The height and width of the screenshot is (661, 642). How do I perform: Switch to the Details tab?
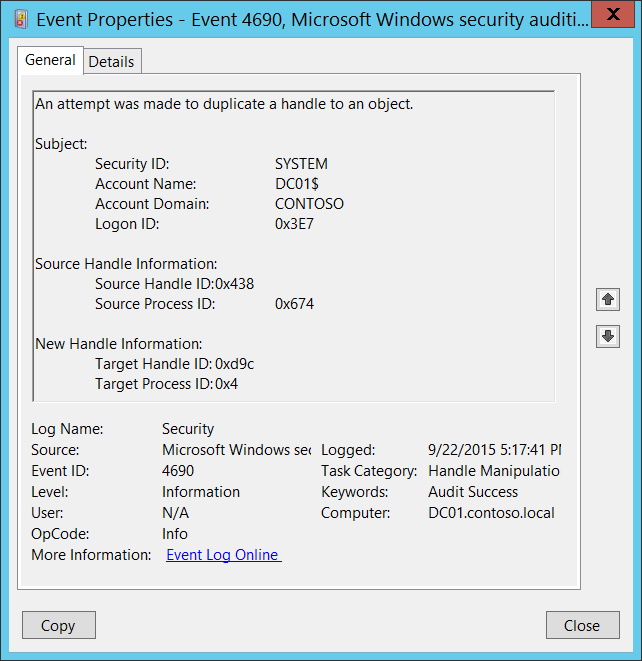click(111, 61)
